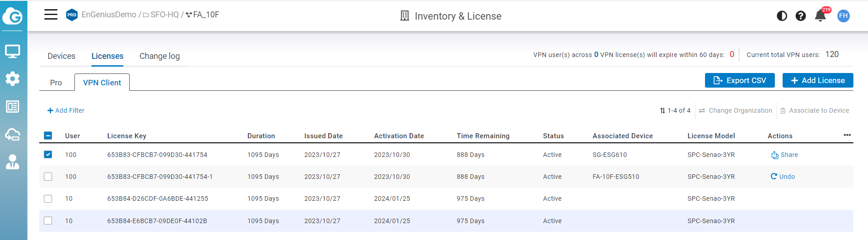Switch to the Pro license tab
This screenshot has width=868, height=240.
[56, 83]
